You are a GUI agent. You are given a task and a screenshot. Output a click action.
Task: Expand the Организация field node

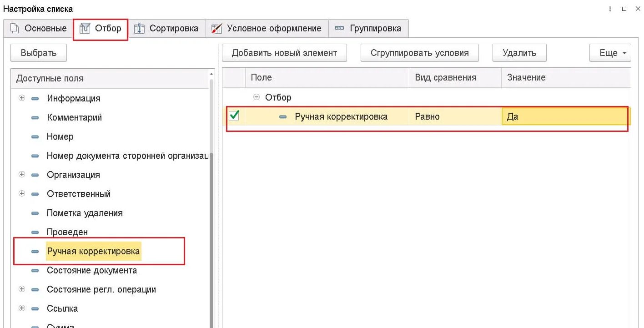pos(22,175)
